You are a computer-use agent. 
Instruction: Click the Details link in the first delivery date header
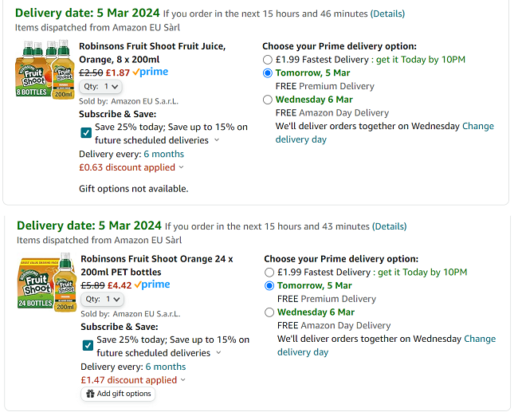(x=387, y=14)
